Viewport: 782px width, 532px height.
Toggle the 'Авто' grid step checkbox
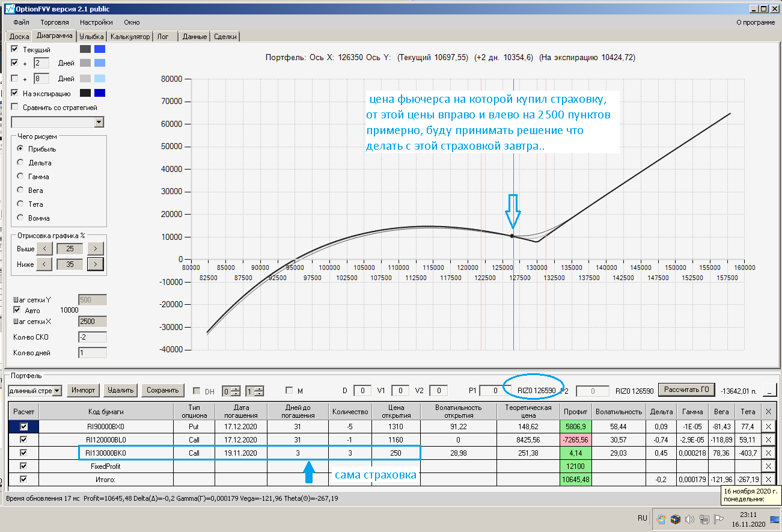point(17,310)
